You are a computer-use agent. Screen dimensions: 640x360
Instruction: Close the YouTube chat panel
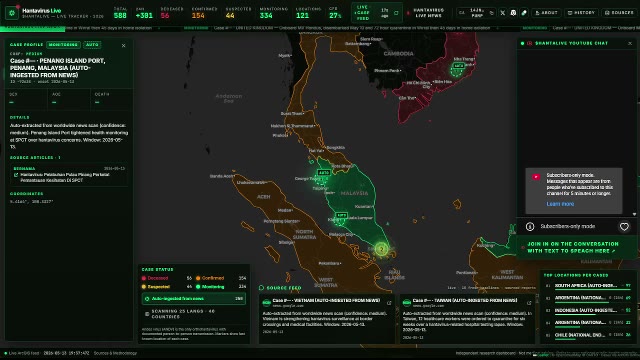(630, 43)
